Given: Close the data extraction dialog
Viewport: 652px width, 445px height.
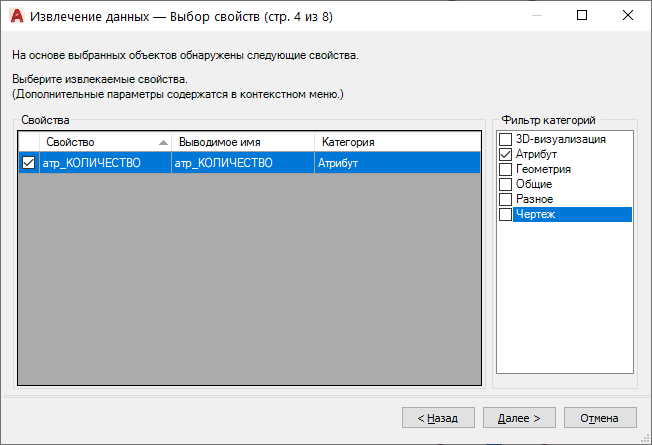Looking at the screenshot, I should click(628, 15).
